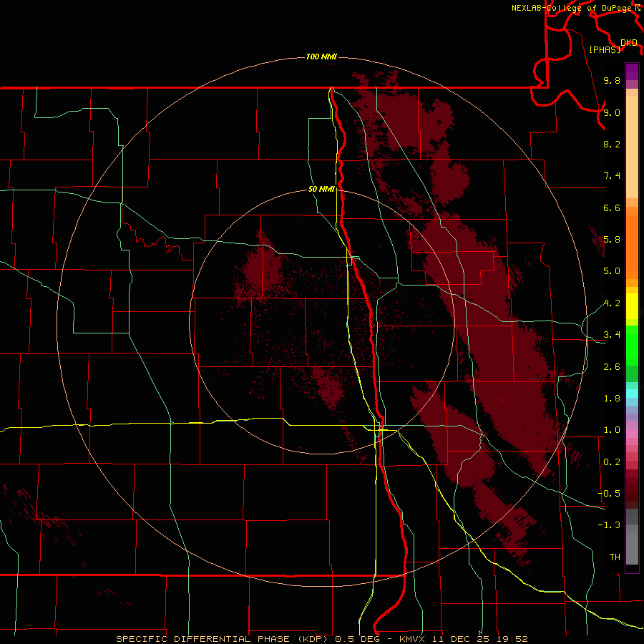The width and height of the screenshot is (644, 644).
Task: Click the "11 DEC 25" date text
Action: pos(460,639)
